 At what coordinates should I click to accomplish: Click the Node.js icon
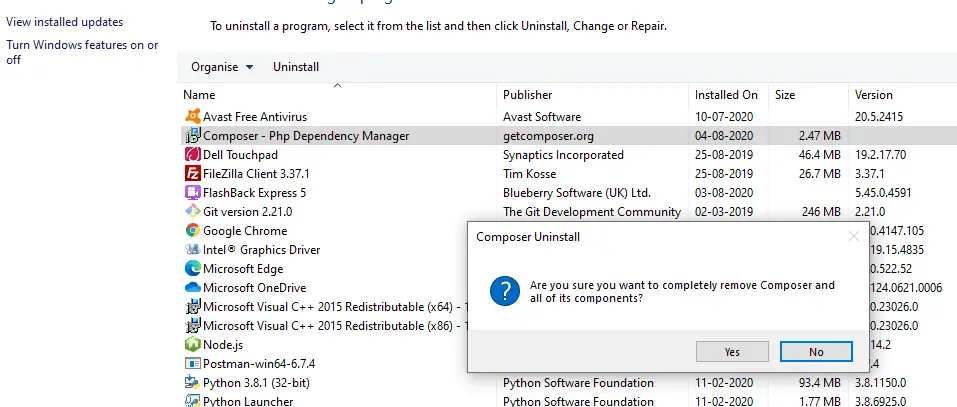click(x=192, y=345)
